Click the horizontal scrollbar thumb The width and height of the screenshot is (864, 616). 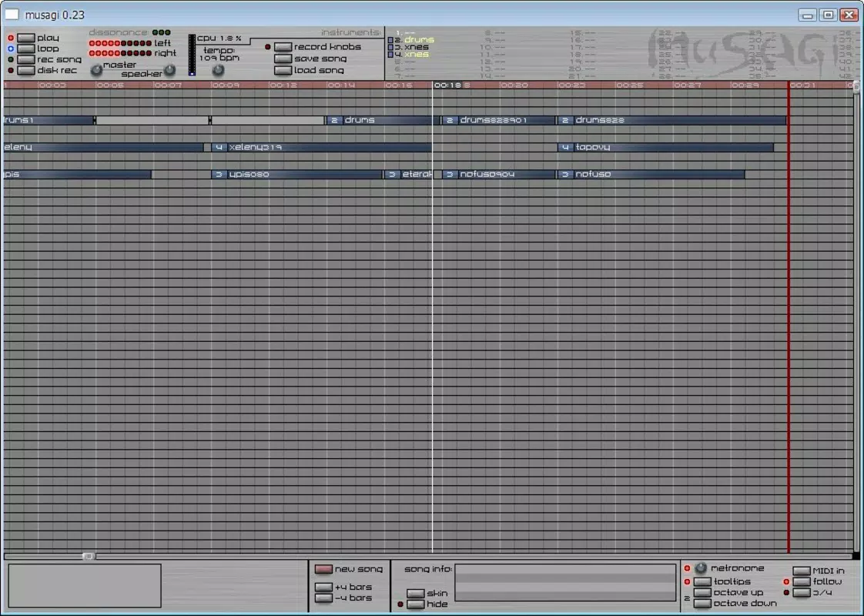tap(88, 556)
